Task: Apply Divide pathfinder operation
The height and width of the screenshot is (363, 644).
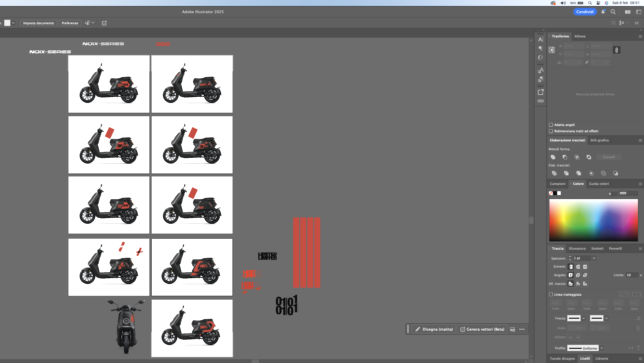Action: pos(554,173)
